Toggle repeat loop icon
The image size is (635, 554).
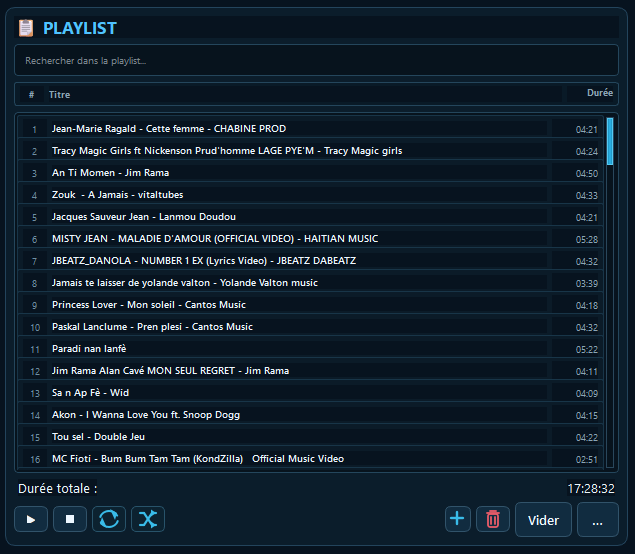[109, 519]
